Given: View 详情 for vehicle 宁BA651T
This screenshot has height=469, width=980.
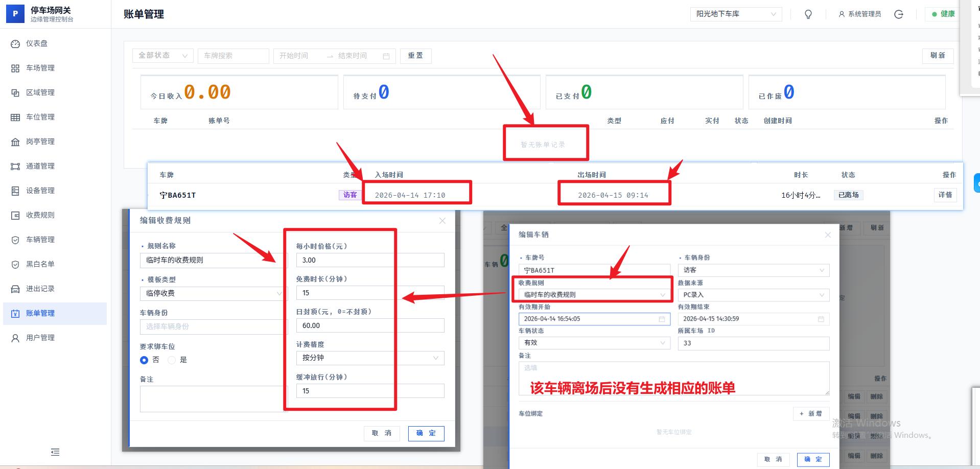Looking at the screenshot, I should coord(945,195).
